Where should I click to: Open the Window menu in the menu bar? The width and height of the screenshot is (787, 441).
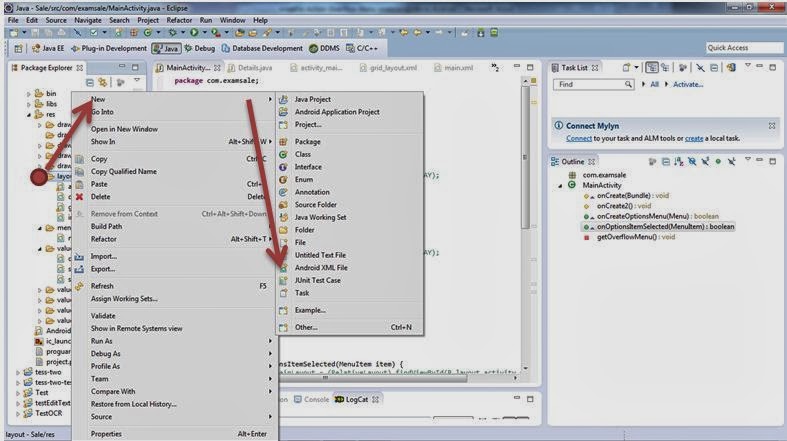pos(232,20)
